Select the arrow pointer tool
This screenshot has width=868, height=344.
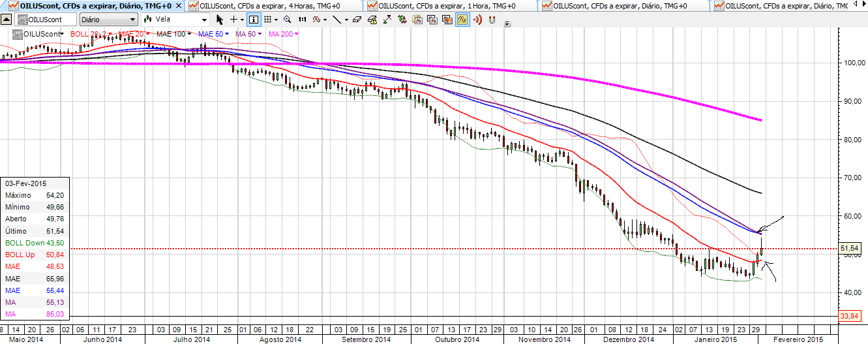220,20
